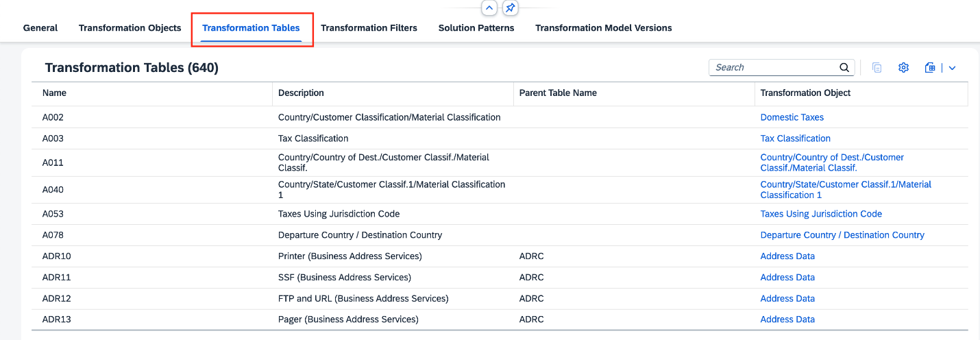Open the Domestic Taxes link
This screenshot has height=340, width=980.
point(792,117)
